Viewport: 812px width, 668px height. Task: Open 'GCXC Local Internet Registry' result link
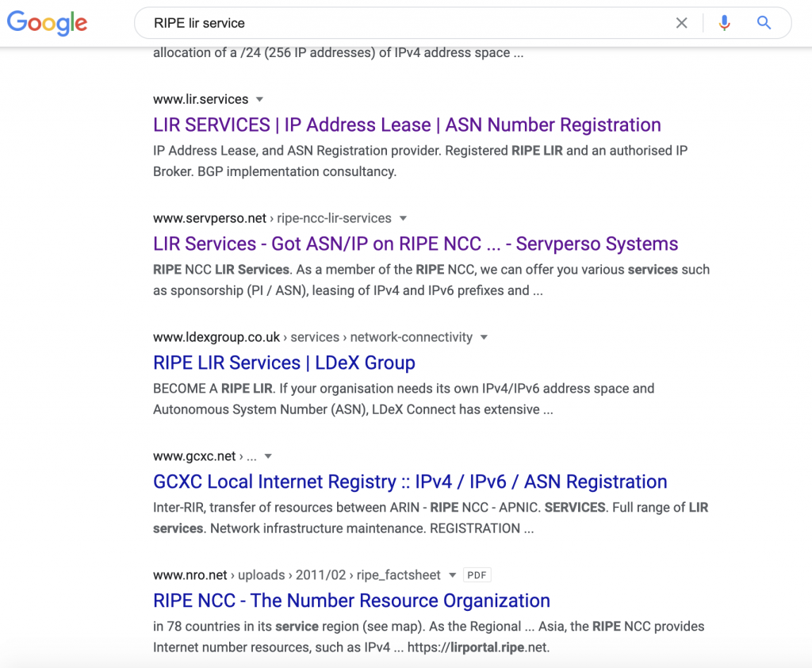(x=410, y=482)
